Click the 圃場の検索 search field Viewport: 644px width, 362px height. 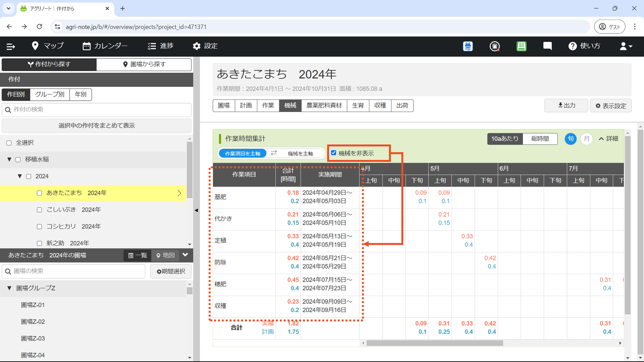[73, 271]
